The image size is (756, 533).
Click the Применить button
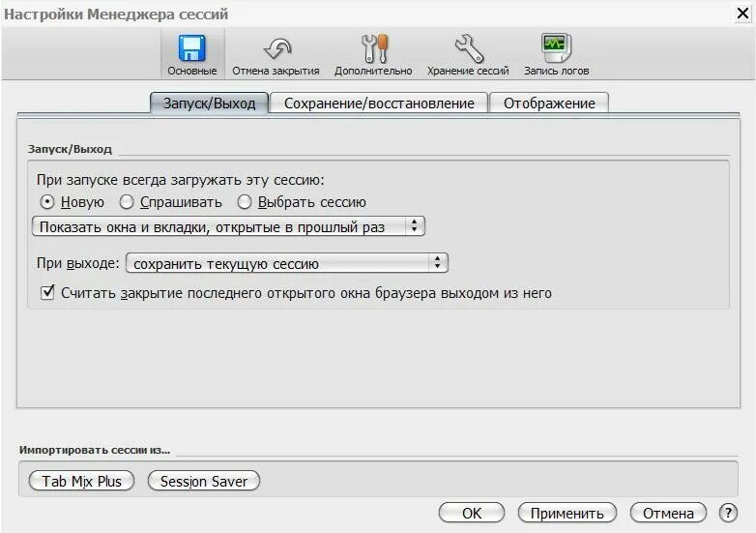click(567, 513)
